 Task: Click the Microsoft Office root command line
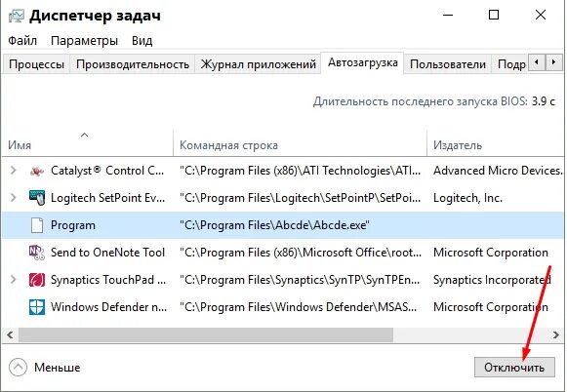301,253
